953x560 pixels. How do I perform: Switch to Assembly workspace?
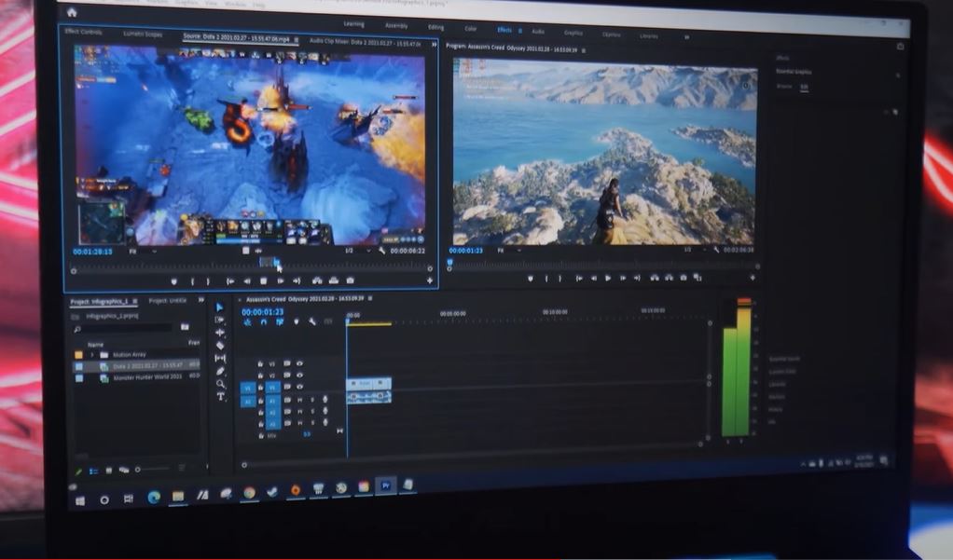[x=396, y=25]
